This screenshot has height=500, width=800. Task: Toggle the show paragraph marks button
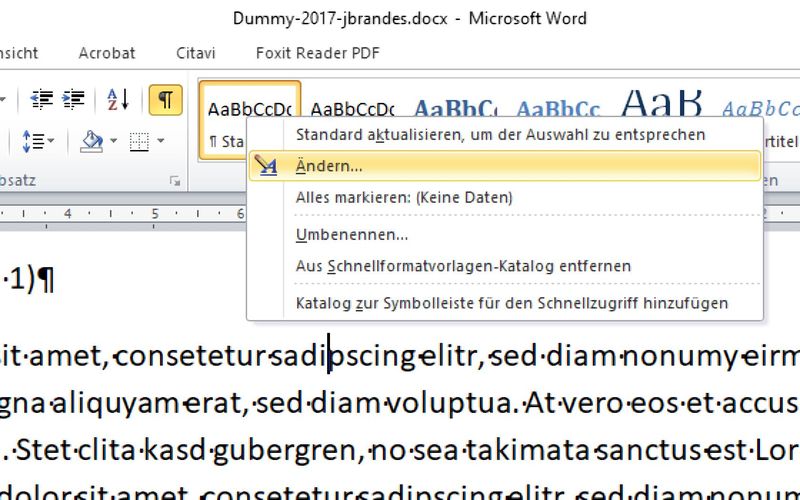coord(165,99)
